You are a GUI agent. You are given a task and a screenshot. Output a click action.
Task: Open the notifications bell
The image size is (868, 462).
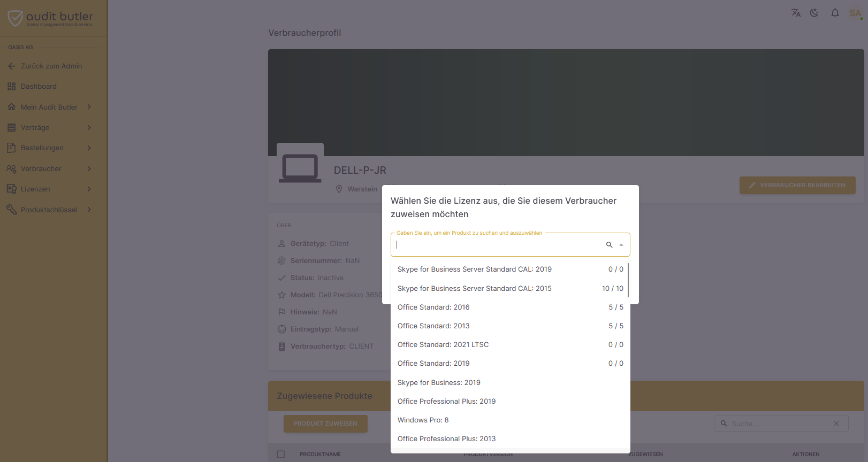[835, 13]
